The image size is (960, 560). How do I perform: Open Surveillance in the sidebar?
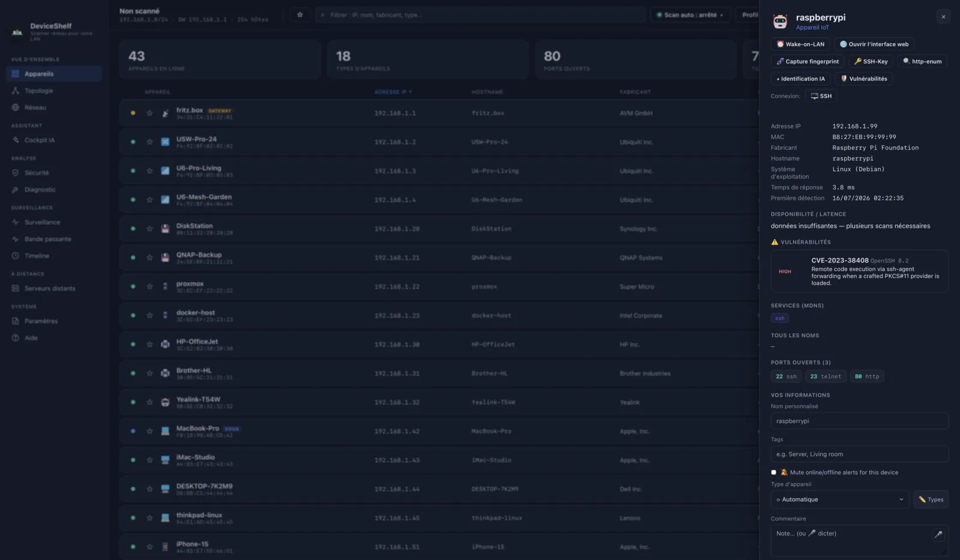pos(54,222)
